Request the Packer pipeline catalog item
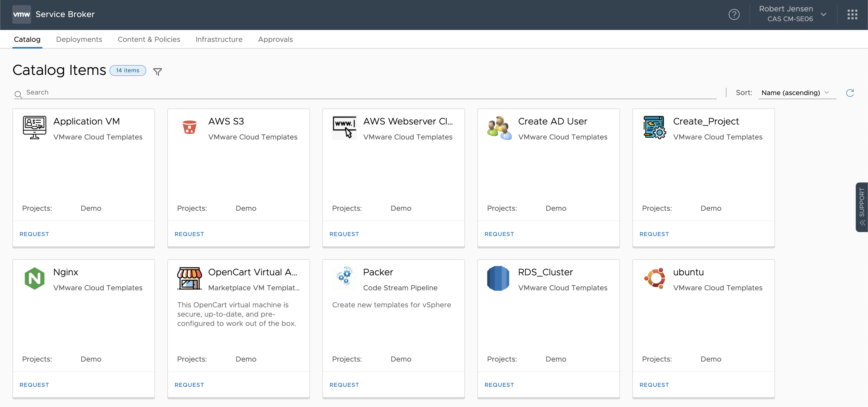868x407 pixels. pyautogui.click(x=344, y=384)
